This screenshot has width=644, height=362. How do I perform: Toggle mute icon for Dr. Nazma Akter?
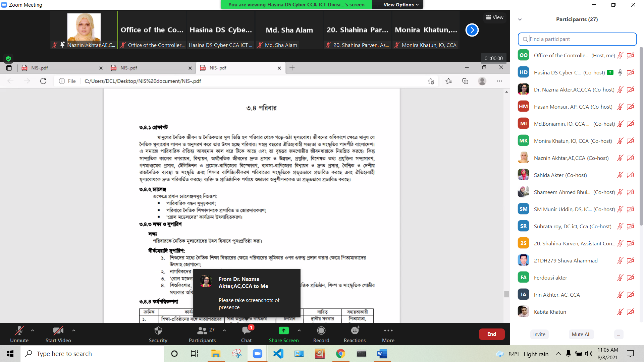click(x=620, y=89)
